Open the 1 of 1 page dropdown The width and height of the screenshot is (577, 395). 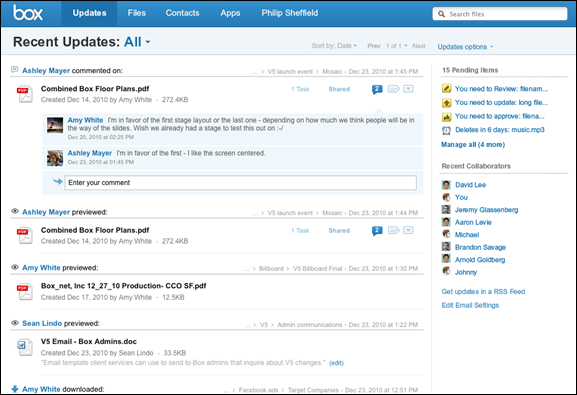(396, 46)
